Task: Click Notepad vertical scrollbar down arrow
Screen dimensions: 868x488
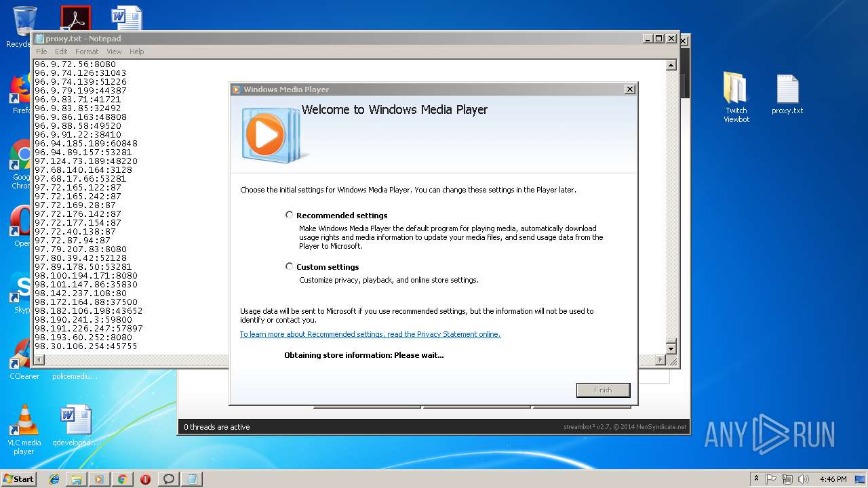Action: (x=671, y=348)
